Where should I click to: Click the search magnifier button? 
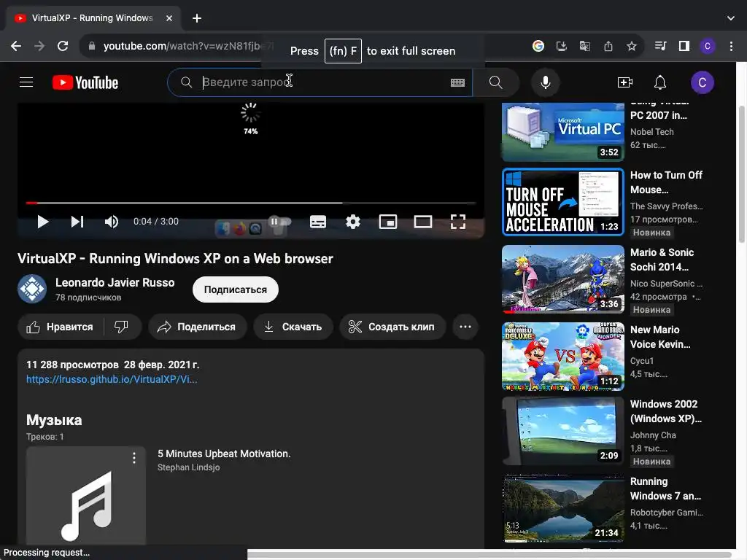point(496,82)
